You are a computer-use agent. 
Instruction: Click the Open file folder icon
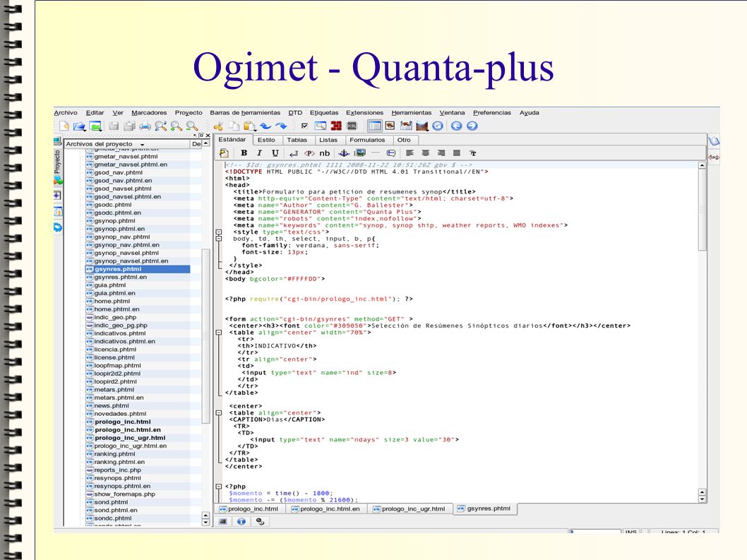pyautogui.click(x=80, y=126)
